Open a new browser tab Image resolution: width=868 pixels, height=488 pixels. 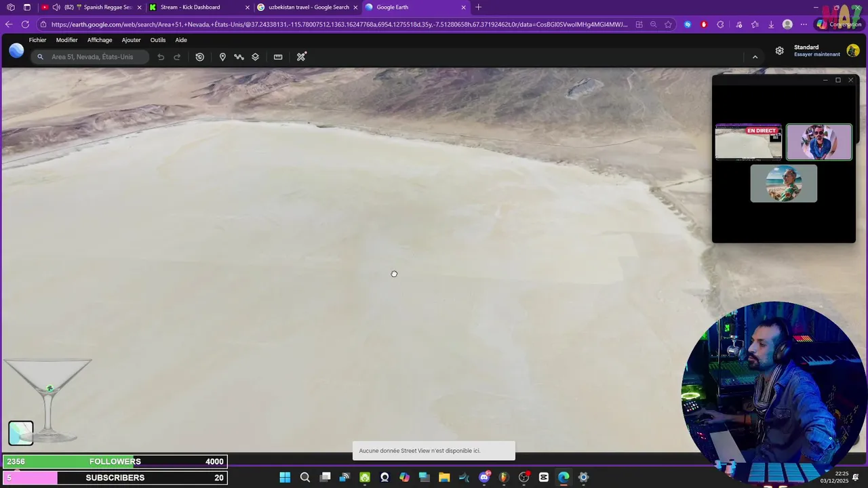479,7
